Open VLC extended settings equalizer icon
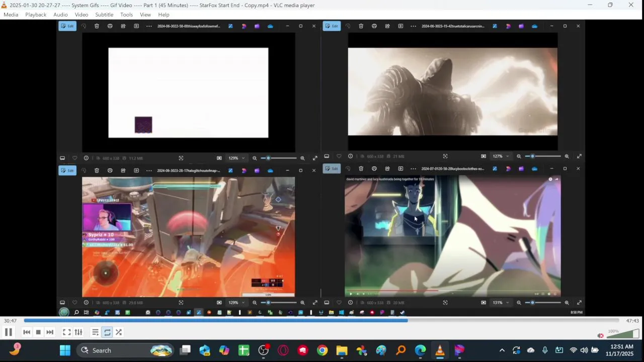This screenshot has height=362, width=644. click(78, 332)
